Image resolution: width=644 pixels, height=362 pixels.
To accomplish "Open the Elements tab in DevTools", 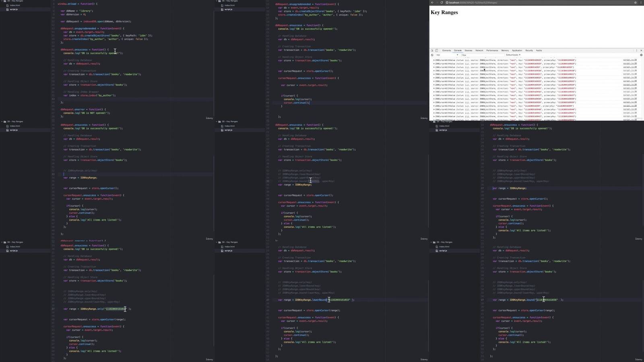I will tap(446, 50).
